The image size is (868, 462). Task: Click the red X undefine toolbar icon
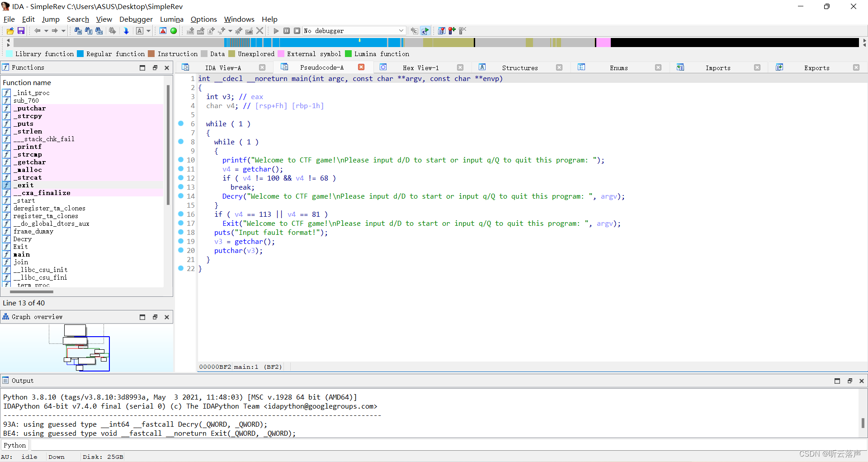tap(260, 31)
